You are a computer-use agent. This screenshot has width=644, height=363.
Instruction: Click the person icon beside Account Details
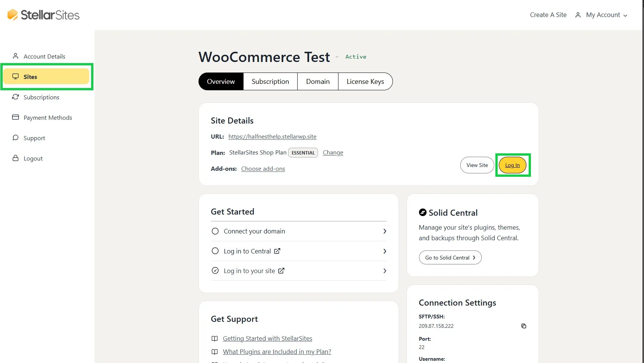tap(16, 56)
